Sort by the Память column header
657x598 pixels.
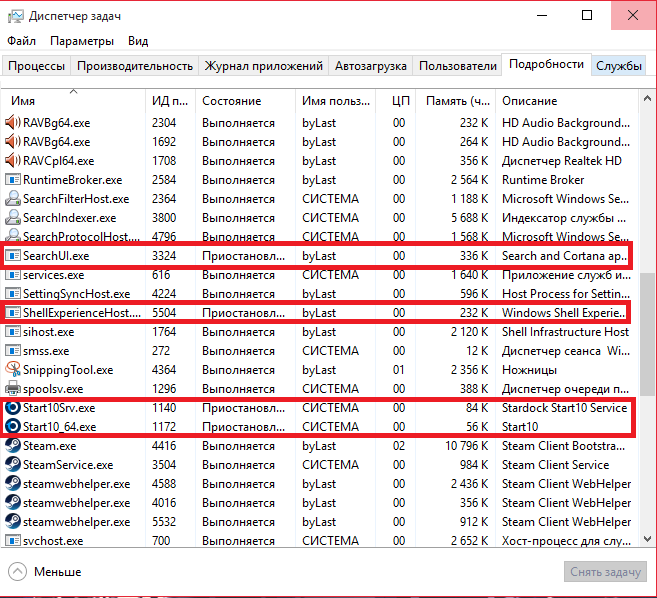(x=455, y=101)
